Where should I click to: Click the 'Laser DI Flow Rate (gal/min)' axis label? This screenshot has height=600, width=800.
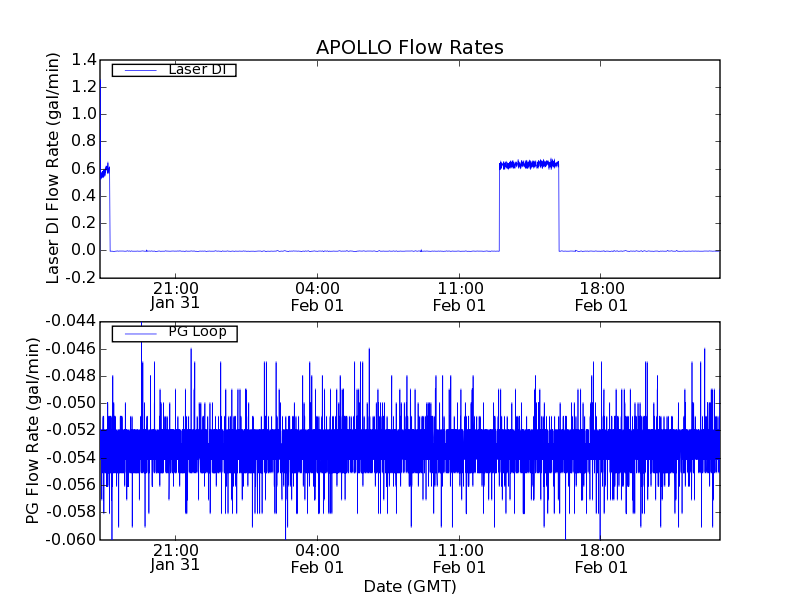[x=53, y=168]
